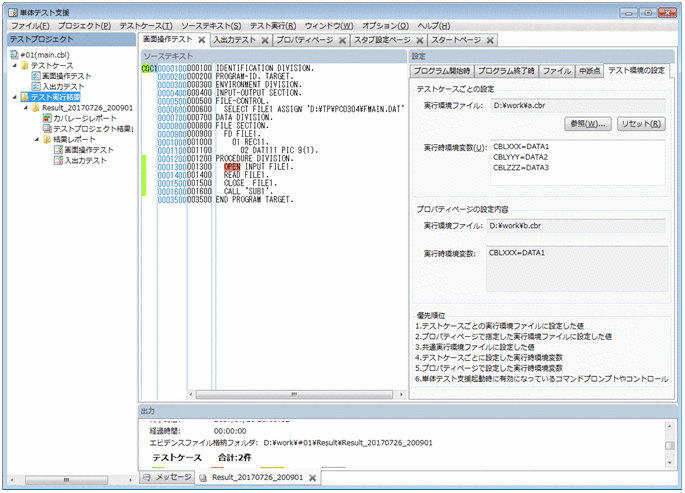Open the テストケース(T) menu

pos(146,26)
